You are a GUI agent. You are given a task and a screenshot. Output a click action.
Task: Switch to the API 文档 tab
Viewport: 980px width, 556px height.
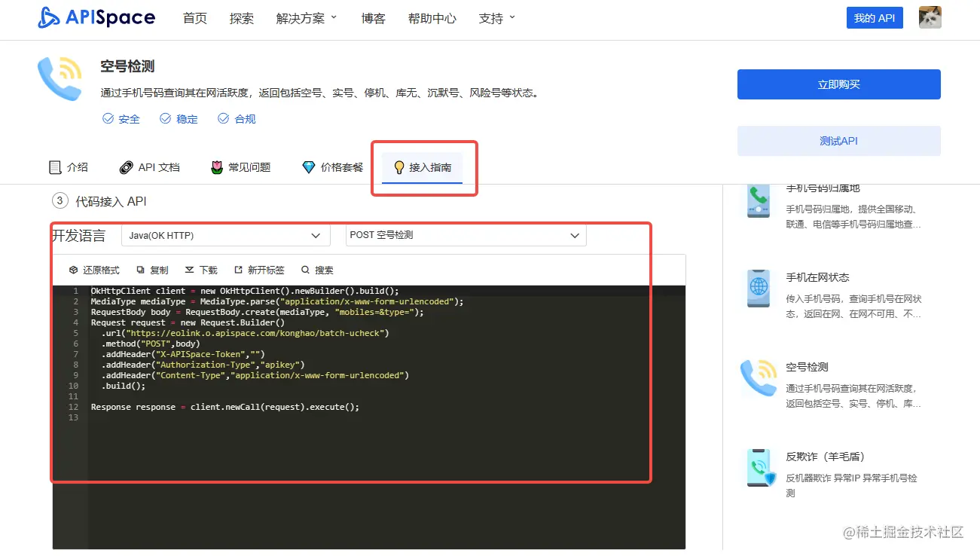click(150, 167)
